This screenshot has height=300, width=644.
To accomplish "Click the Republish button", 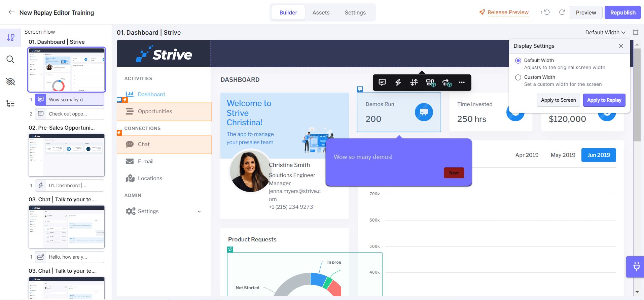I will pyautogui.click(x=623, y=12).
